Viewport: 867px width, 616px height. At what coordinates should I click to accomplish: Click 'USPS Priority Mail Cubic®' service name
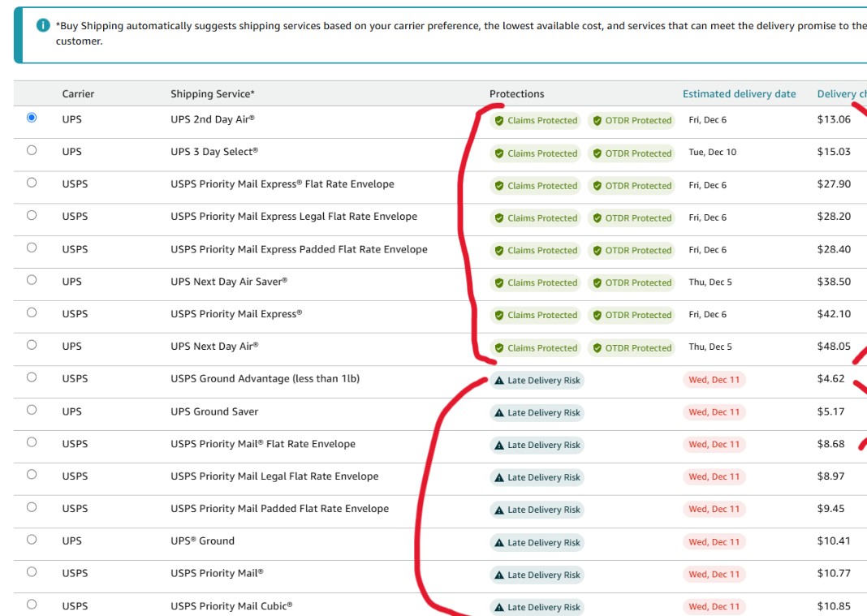[x=231, y=606]
